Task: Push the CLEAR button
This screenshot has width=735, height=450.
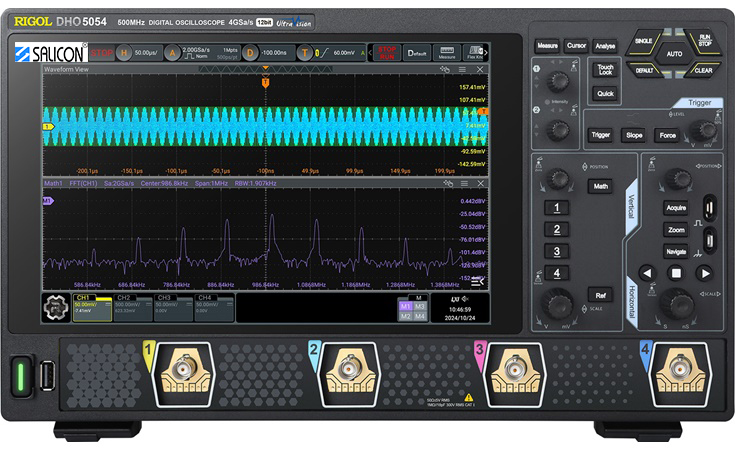Action: click(x=703, y=70)
